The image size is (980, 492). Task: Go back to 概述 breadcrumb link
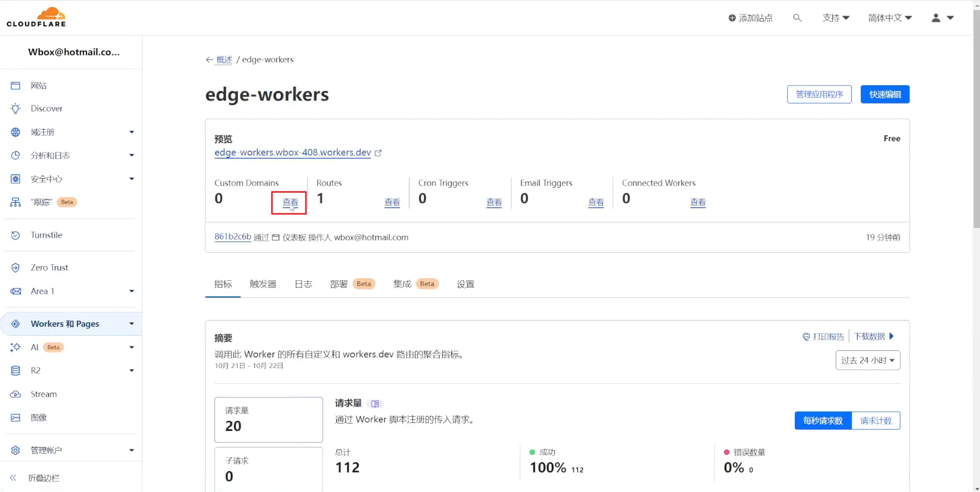tap(224, 60)
